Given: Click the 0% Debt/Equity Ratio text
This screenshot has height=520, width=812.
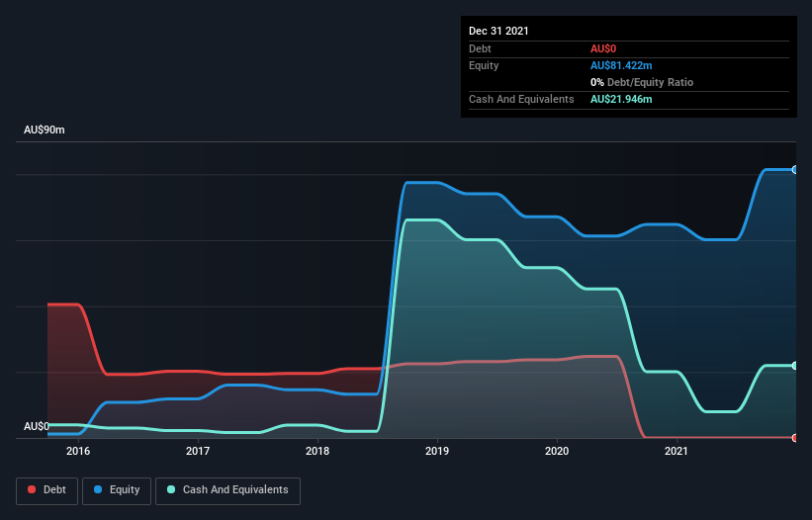Looking at the screenshot, I should point(642,82).
